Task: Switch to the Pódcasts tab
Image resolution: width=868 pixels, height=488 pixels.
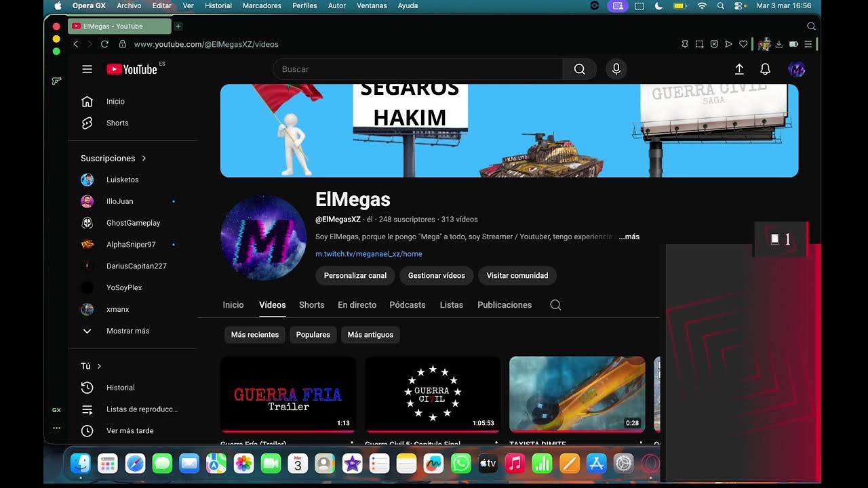Action: click(x=408, y=305)
